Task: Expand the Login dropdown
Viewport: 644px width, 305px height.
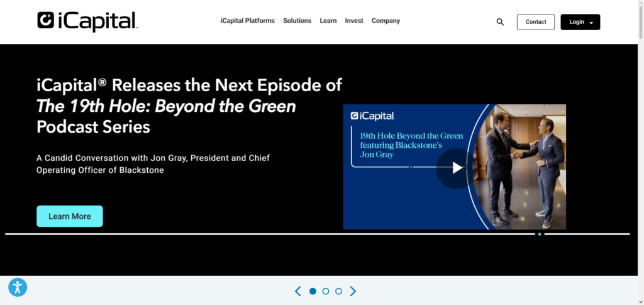Action: coord(580,22)
